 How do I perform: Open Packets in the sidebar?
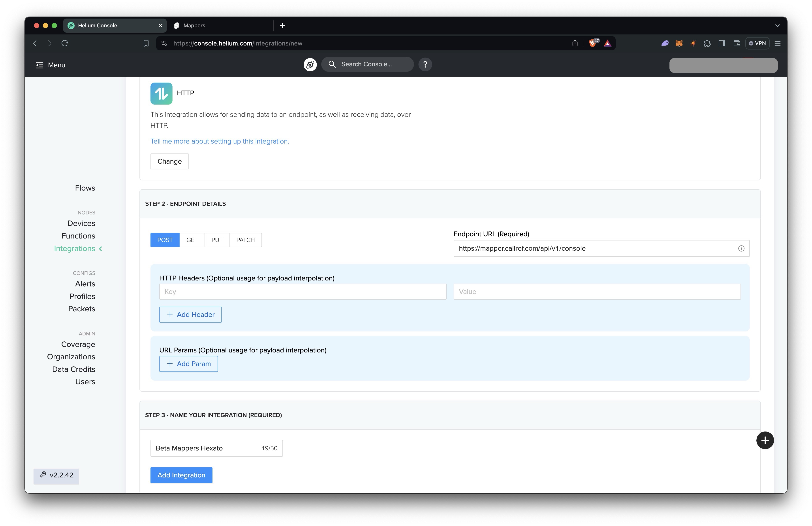tap(82, 309)
